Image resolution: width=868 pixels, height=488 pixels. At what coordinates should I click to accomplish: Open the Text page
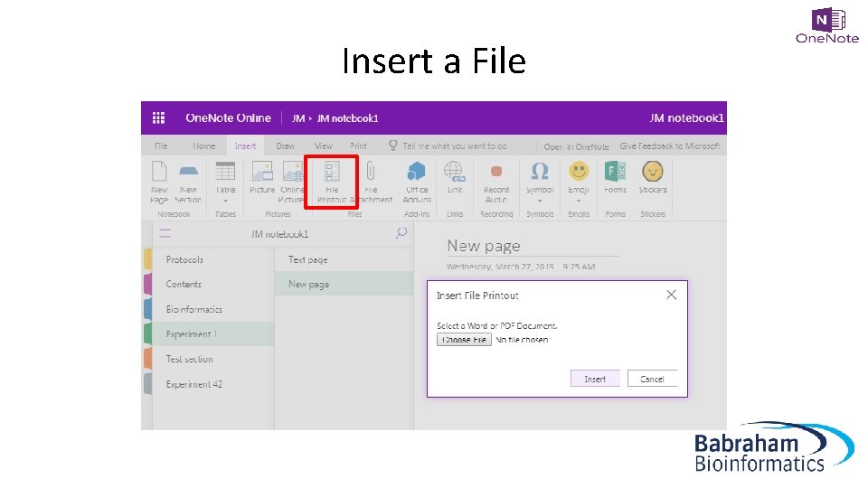click(307, 259)
